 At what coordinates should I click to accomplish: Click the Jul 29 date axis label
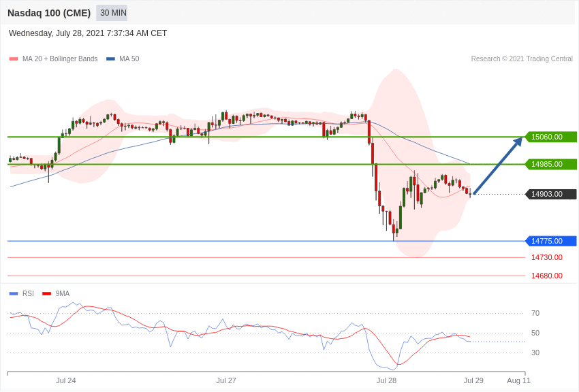tap(473, 380)
